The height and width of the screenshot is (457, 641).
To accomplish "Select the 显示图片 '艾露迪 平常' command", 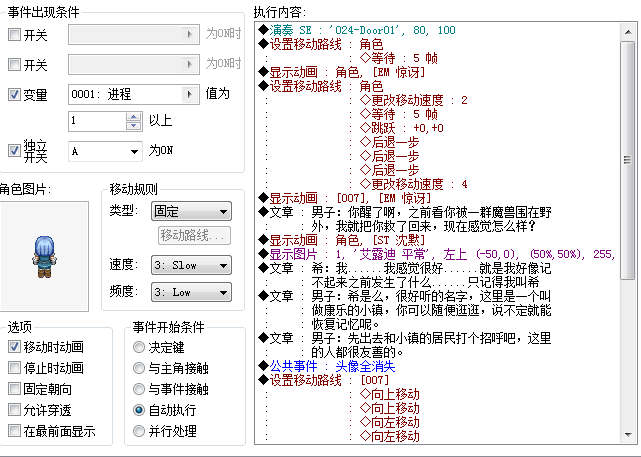I will pyautogui.click(x=437, y=254).
